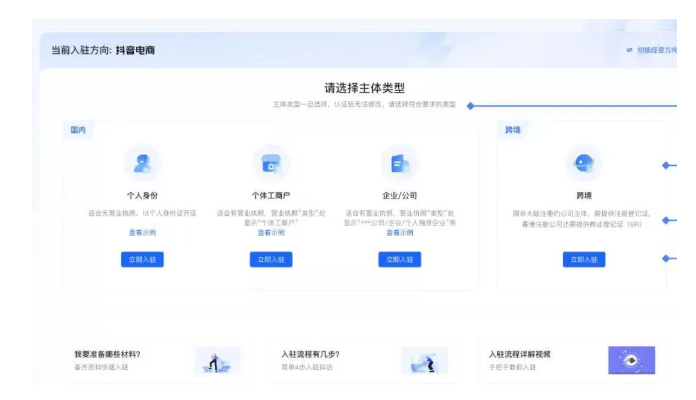Click the 跨境 globe icon

584,163
